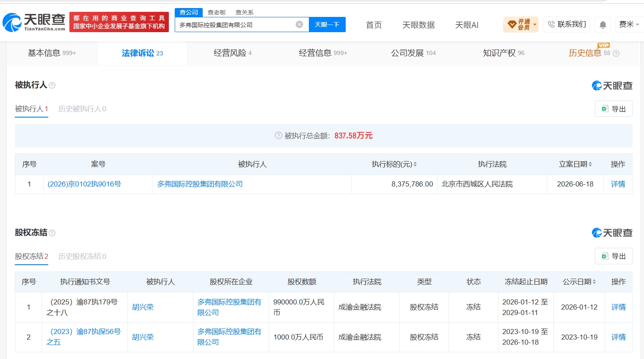Viewport: 644px width, 359px height.
Task: Select the 查关系 search tab
Action: pyautogui.click(x=245, y=12)
